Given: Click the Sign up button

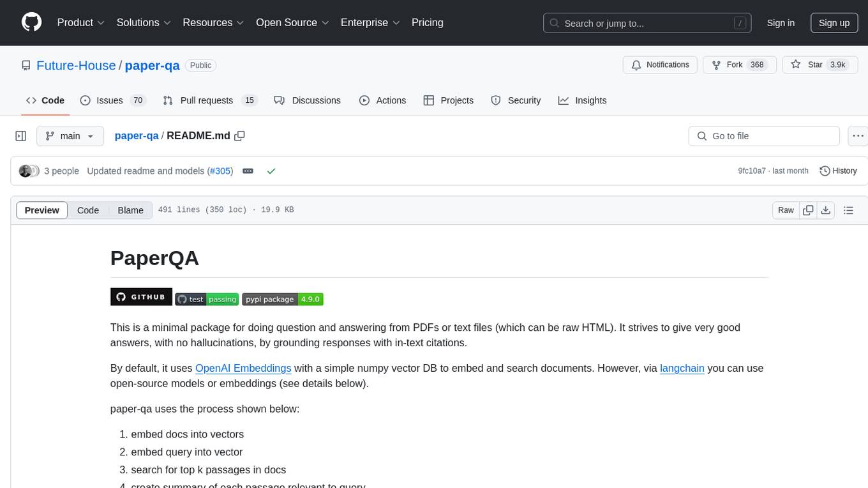Looking at the screenshot, I should (834, 23).
